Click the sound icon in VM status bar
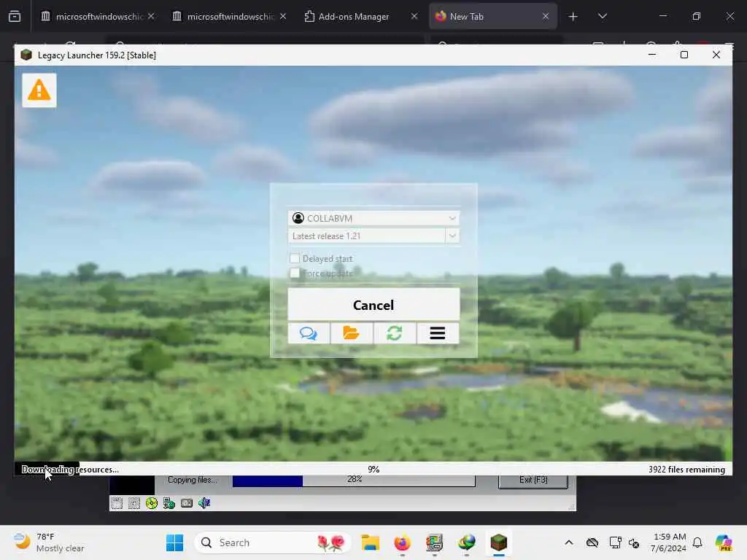747x560 pixels. 204,503
